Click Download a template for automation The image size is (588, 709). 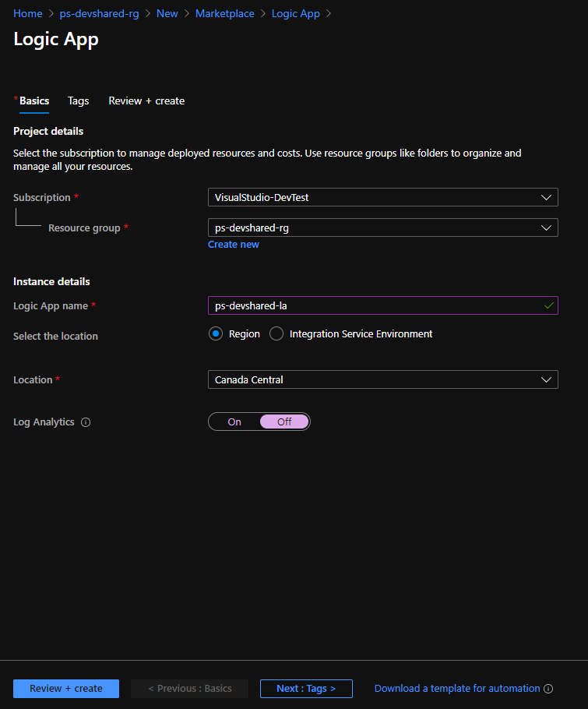[x=456, y=689]
